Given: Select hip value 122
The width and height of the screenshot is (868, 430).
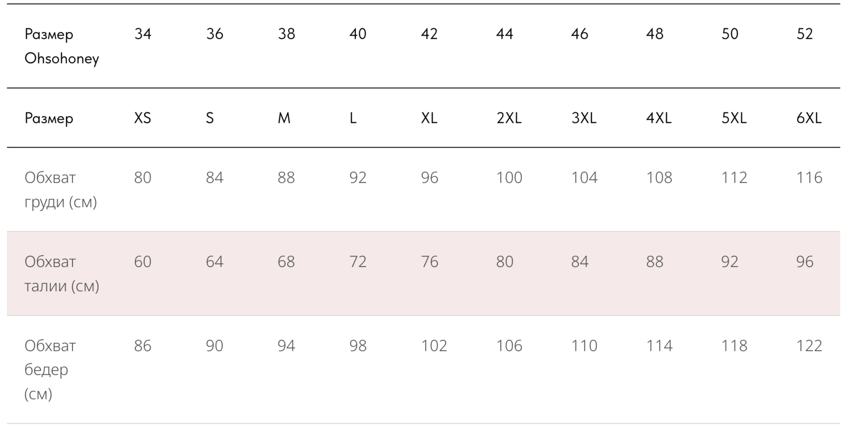Looking at the screenshot, I should pos(809,346).
